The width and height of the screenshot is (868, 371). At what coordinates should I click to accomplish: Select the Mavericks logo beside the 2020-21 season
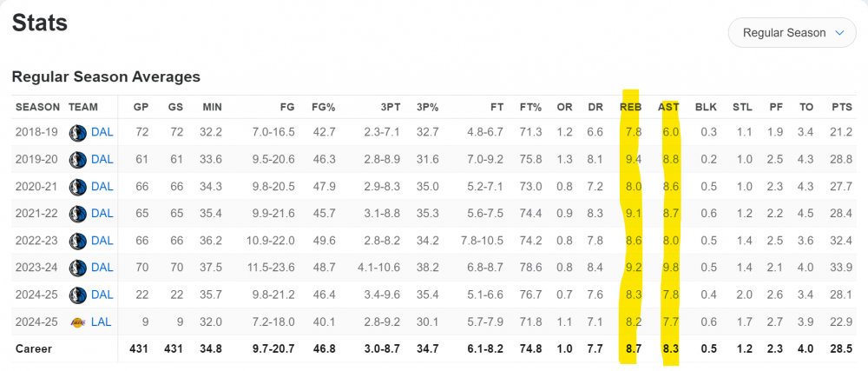[78, 186]
